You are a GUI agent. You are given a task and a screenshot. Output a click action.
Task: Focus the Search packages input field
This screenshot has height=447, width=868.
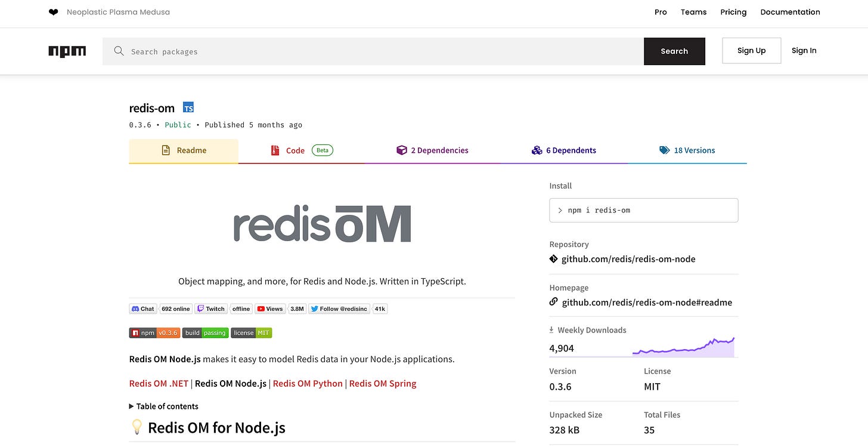(x=373, y=51)
